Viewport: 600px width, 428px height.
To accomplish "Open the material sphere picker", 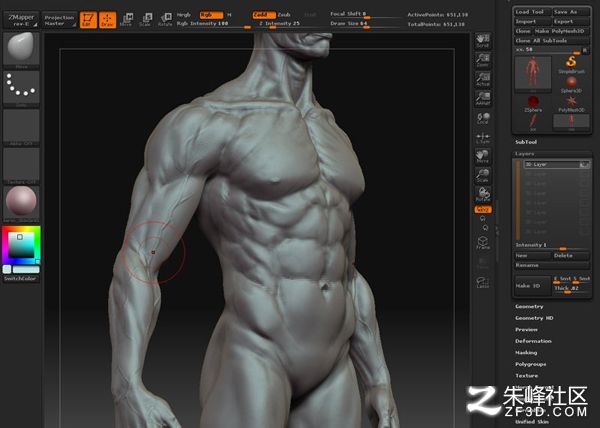I will [21, 203].
